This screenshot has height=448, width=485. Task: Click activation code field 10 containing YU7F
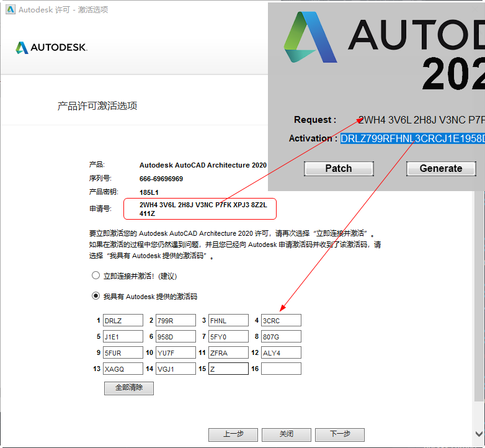pyautogui.click(x=176, y=352)
